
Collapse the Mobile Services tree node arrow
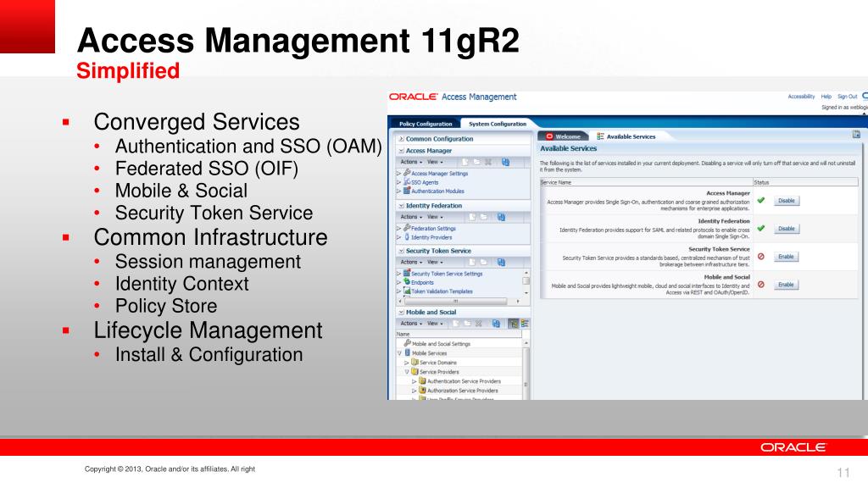click(x=399, y=353)
